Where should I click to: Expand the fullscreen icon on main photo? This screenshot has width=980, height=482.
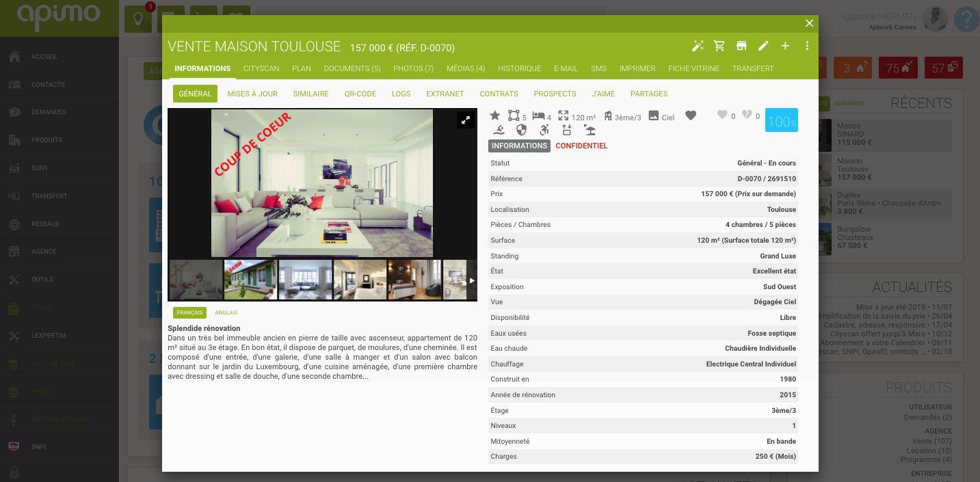pyautogui.click(x=465, y=120)
